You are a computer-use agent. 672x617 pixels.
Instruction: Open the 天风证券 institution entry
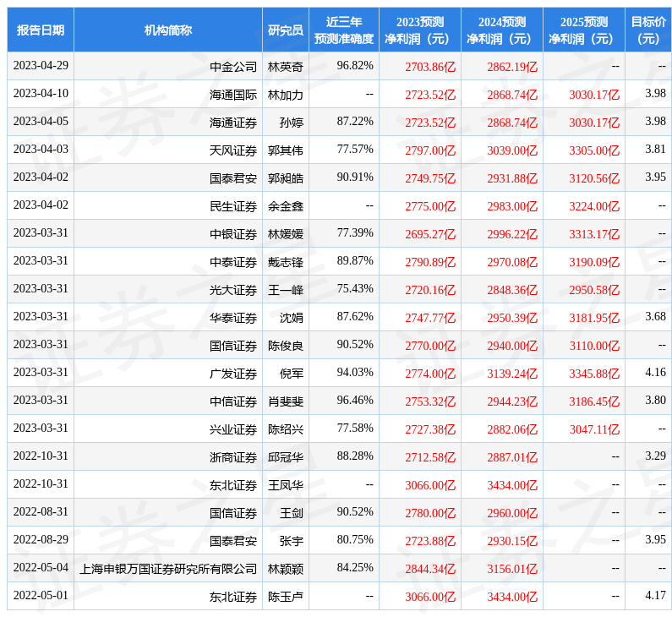pyautogui.click(x=233, y=150)
